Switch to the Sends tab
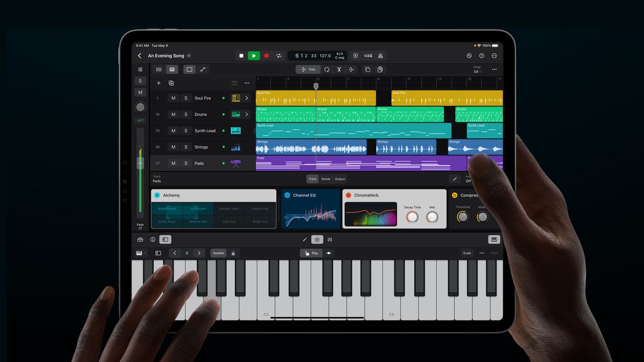Viewport: 644px width, 362px height. (326, 179)
